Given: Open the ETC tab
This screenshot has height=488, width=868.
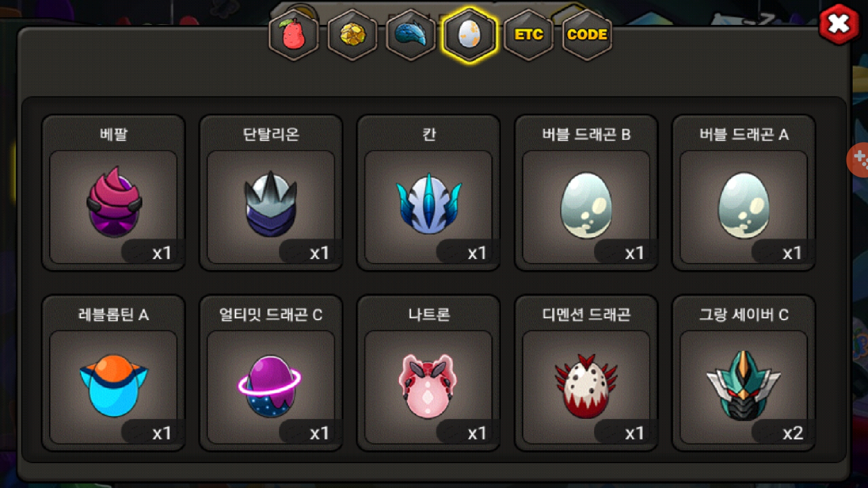Looking at the screenshot, I should [x=528, y=35].
